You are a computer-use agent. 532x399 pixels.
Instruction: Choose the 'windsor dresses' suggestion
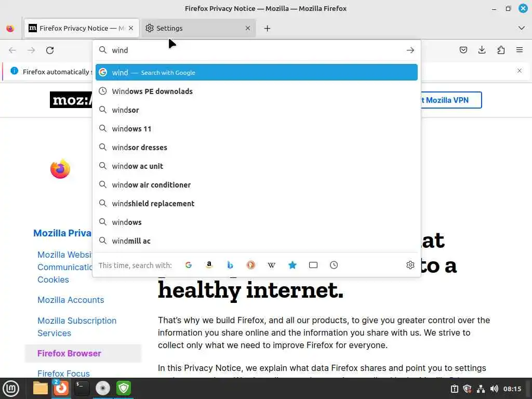point(257,147)
